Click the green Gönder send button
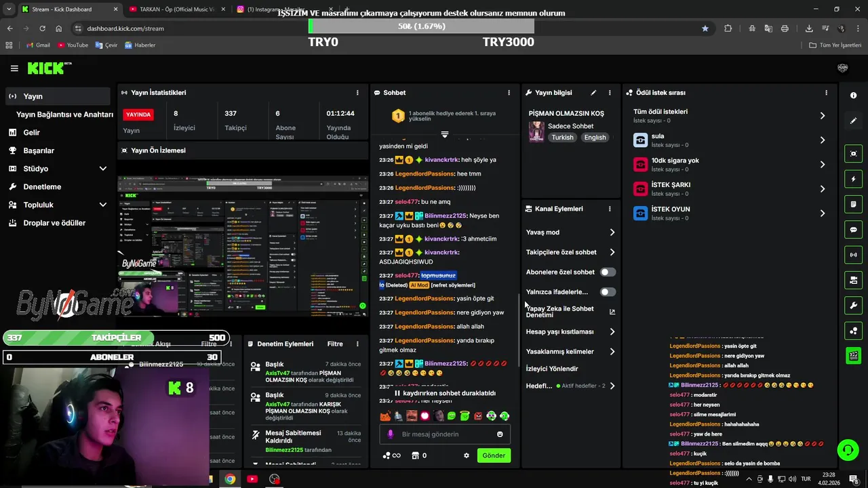The width and height of the screenshot is (868, 488). coord(494,455)
